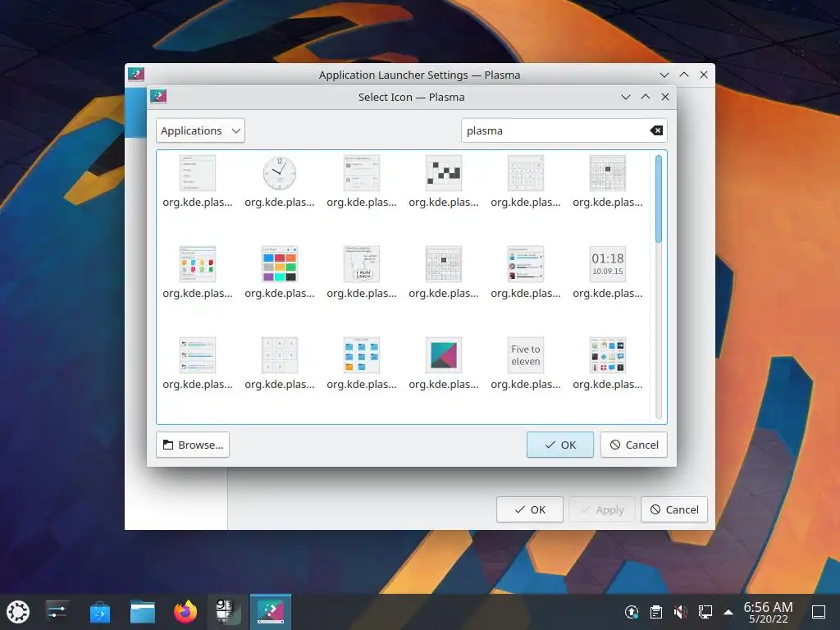The width and height of the screenshot is (840, 630).
Task: Select the disk usage bars icon
Action: point(197,355)
